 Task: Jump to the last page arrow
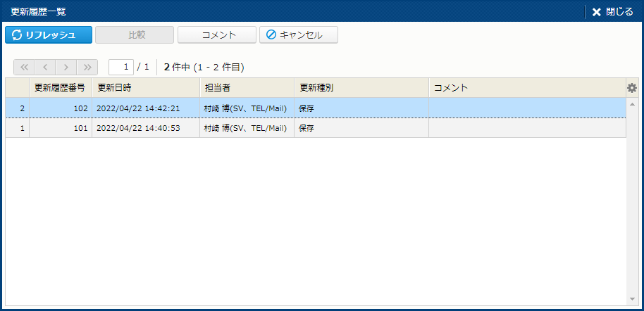tap(87, 68)
